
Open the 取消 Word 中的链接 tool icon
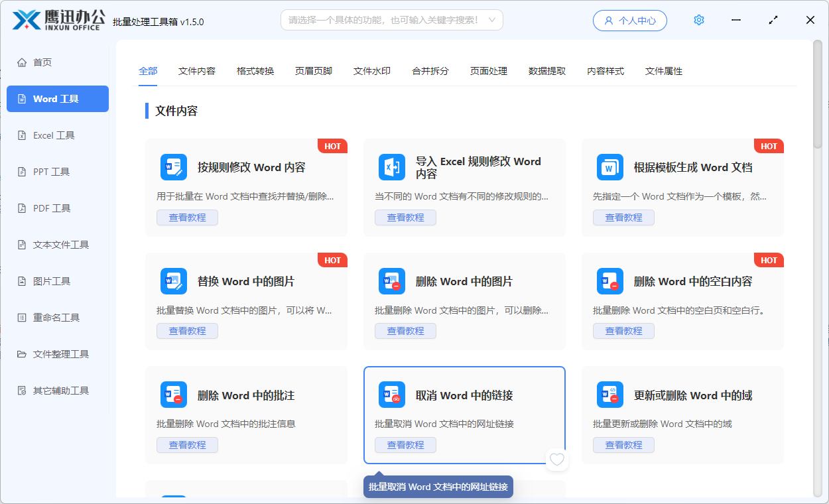[x=392, y=395]
